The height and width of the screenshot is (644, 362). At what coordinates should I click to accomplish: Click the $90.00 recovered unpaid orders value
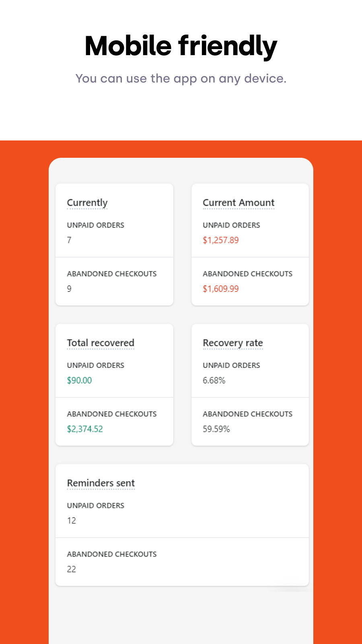(79, 380)
